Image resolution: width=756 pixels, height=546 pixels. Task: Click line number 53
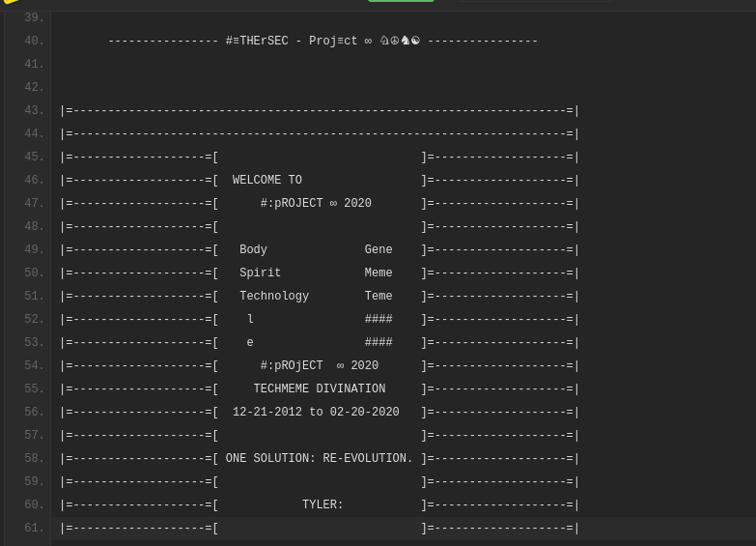tap(34, 342)
